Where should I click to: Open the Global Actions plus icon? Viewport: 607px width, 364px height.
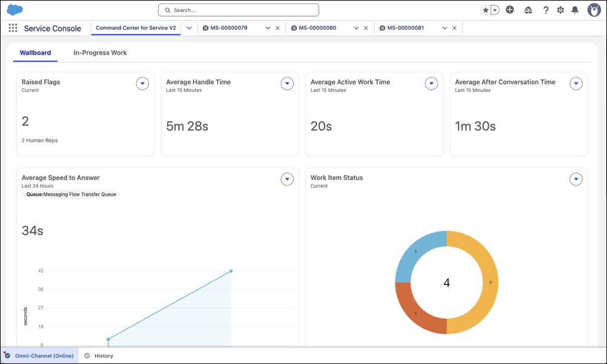pyautogui.click(x=510, y=10)
